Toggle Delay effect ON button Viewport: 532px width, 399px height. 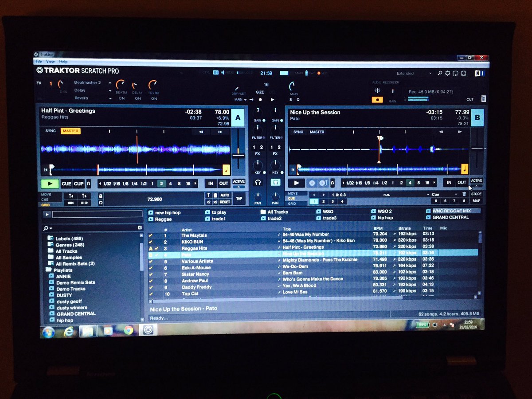point(138,98)
